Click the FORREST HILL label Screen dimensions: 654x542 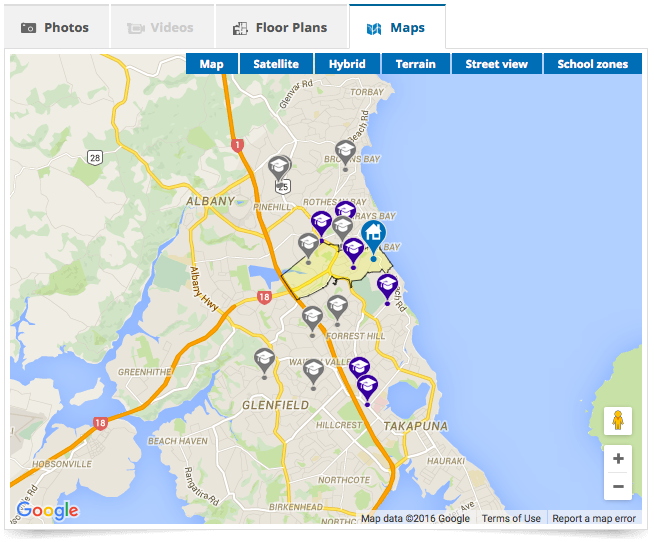[356, 336]
